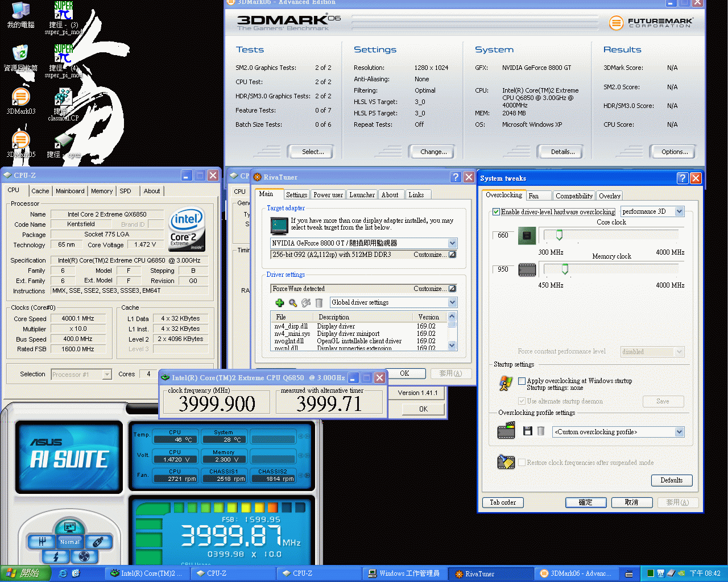Screen dimensions: 728x582
Task: Open System tweaks Compatibility tab
Action: [x=574, y=196]
